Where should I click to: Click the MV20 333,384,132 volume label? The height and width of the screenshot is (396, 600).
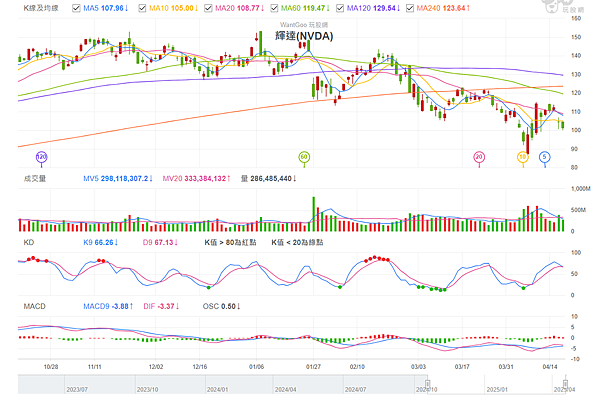(196, 179)
